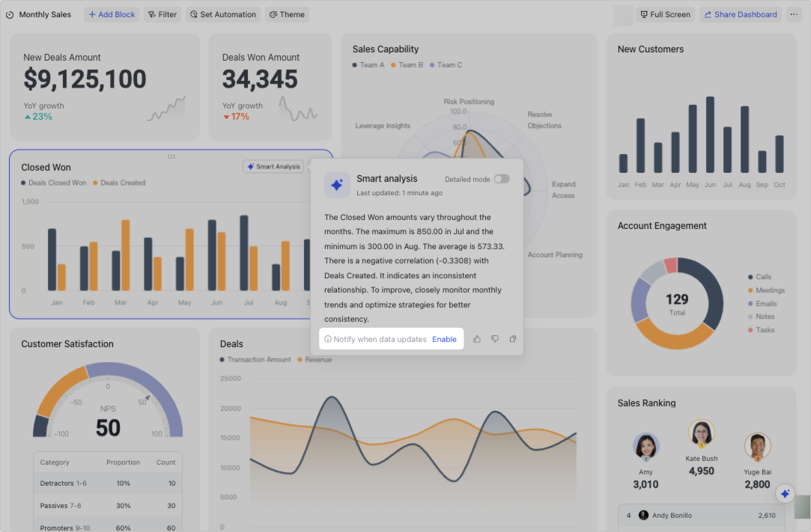The width and height of the screenshot is (811, 532).
Task: Toggle Emails legend in Account Engagement
Action: tap(762, 304)
